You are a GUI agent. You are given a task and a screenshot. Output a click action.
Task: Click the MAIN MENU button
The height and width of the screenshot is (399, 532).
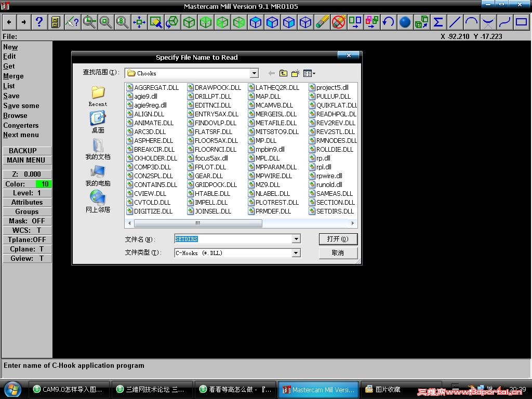click(27, 160)
